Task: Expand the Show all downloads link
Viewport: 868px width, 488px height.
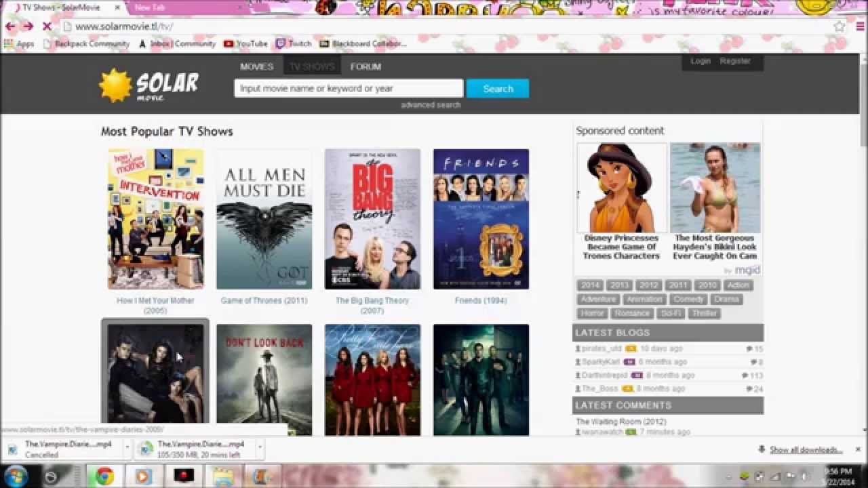Action: pyautogui.click(x=807, y=449)
